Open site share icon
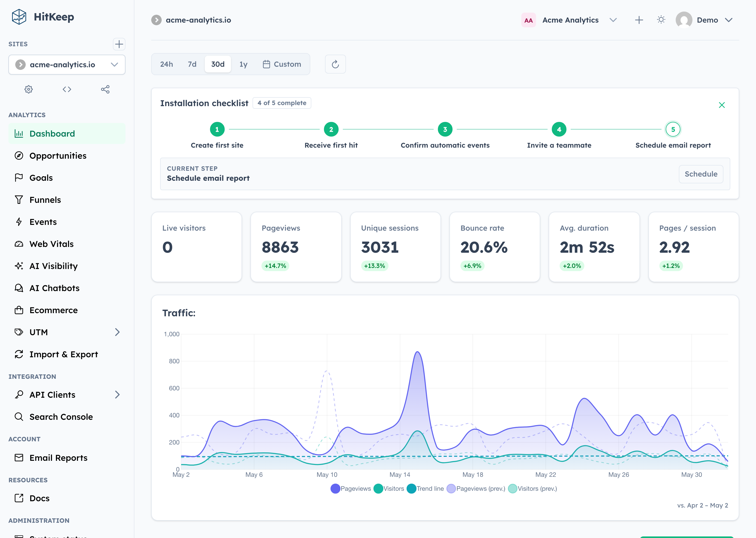The image size is (756, 538). [105, 89]
